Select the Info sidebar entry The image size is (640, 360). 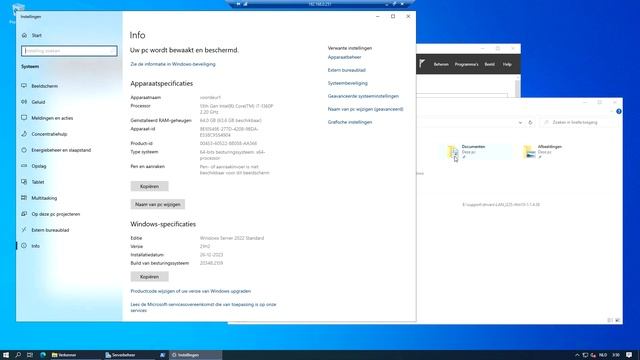(36, 246)
